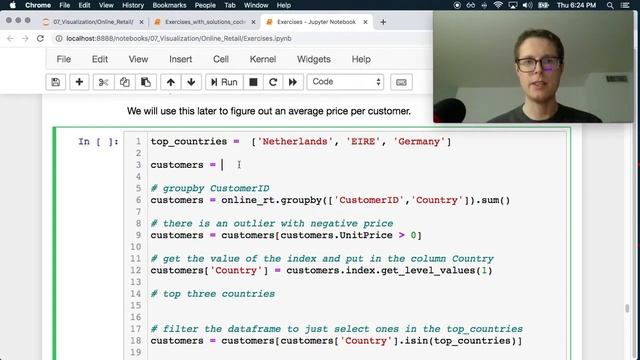Switch to 07_Visualization/Online_Retail tab

93,22
